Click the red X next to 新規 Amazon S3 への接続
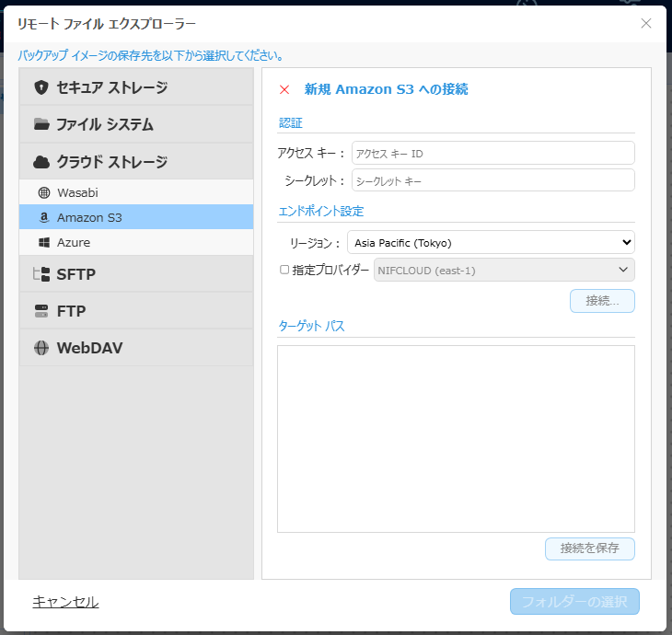 coord(284,89)
